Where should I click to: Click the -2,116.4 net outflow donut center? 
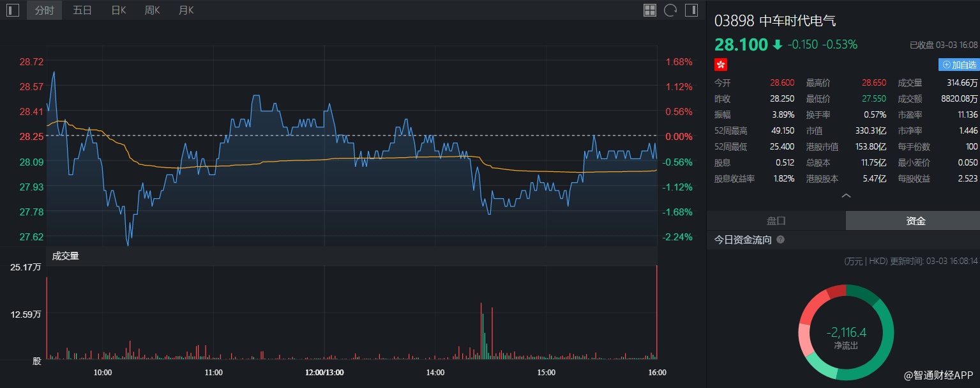pyautogui.click(x=846, y=336)
